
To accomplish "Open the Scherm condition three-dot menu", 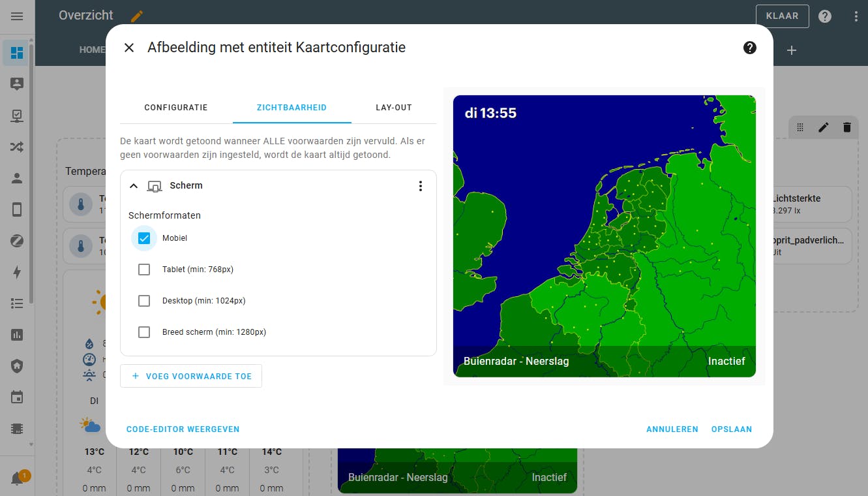I will click(x=421, y=186).
